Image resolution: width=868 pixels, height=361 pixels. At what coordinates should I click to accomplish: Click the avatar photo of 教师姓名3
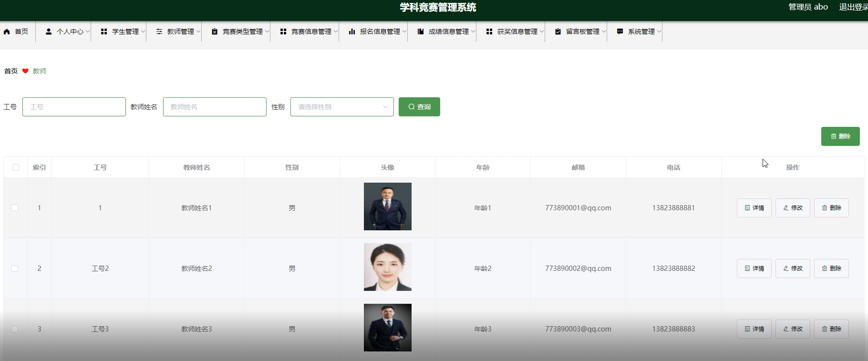[387, 328]
